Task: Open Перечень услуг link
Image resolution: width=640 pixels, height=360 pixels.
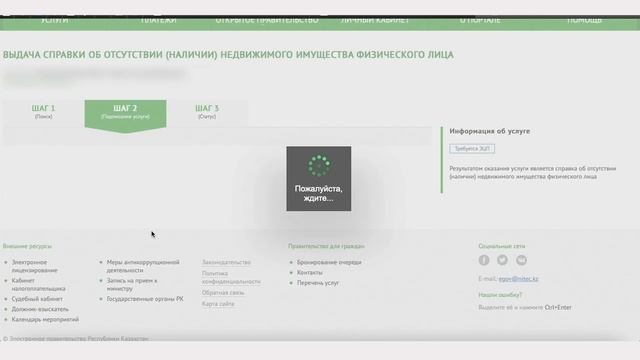Action: (x=318, y=282)
